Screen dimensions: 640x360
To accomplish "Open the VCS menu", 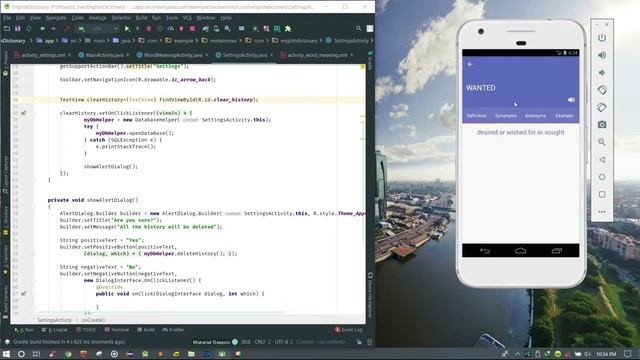I will pos(187,18).
